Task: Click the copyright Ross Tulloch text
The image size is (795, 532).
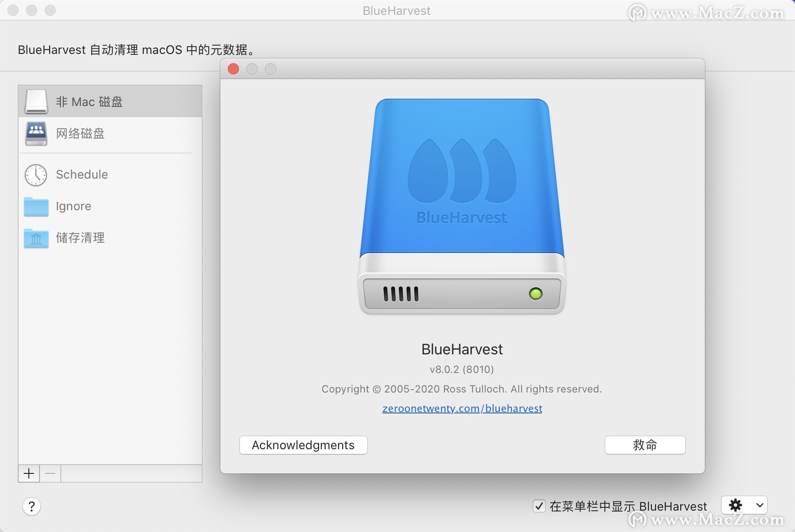Action: coord(462,389)
